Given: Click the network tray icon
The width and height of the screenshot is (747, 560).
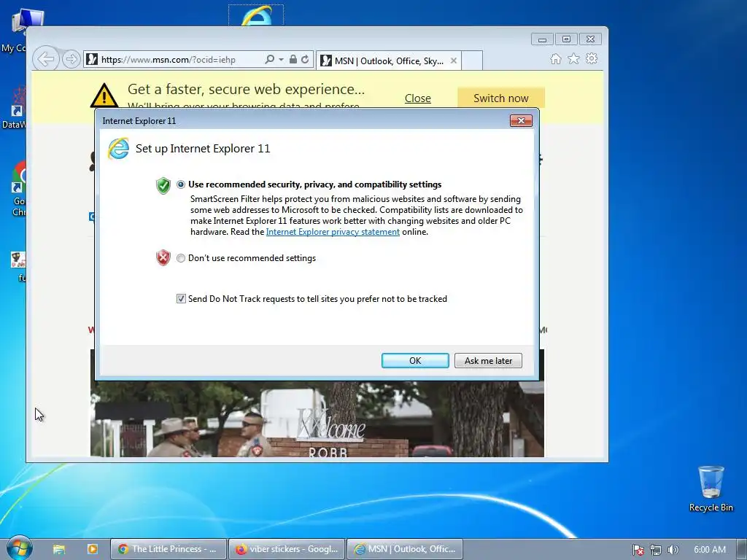Looking at the screenshot, I should pyautogui.click(x=656, y=550).
